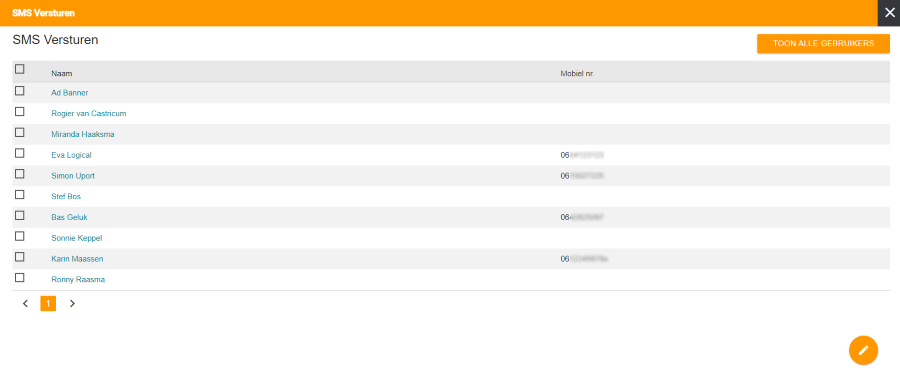Click Karin Maassen's mobile number
The image size is (900, 371).
(584, 259)
